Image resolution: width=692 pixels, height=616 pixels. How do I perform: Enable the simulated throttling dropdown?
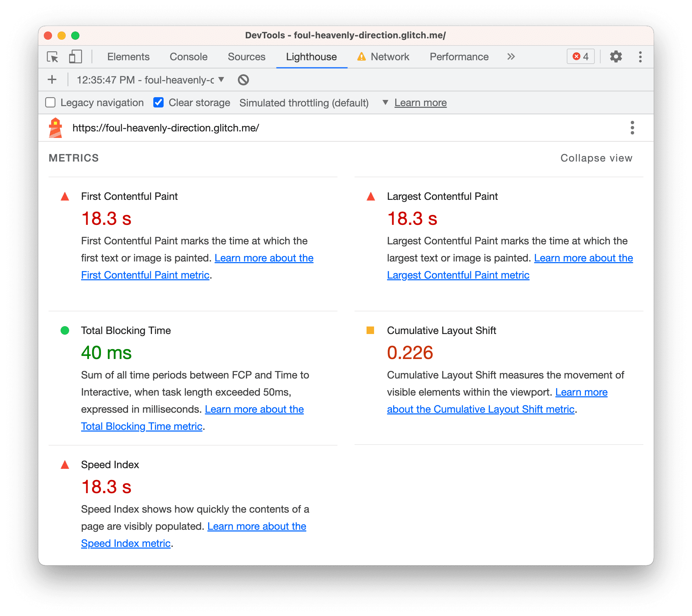385,102
